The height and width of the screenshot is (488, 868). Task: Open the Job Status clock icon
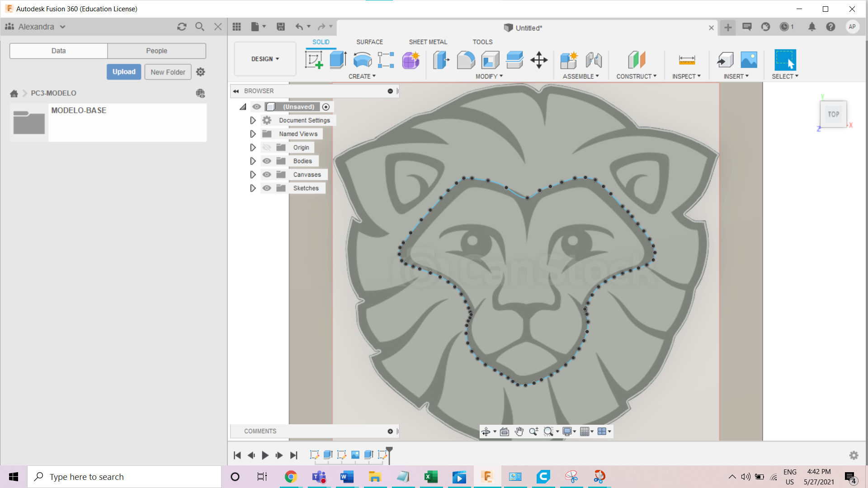pos(784,27)
